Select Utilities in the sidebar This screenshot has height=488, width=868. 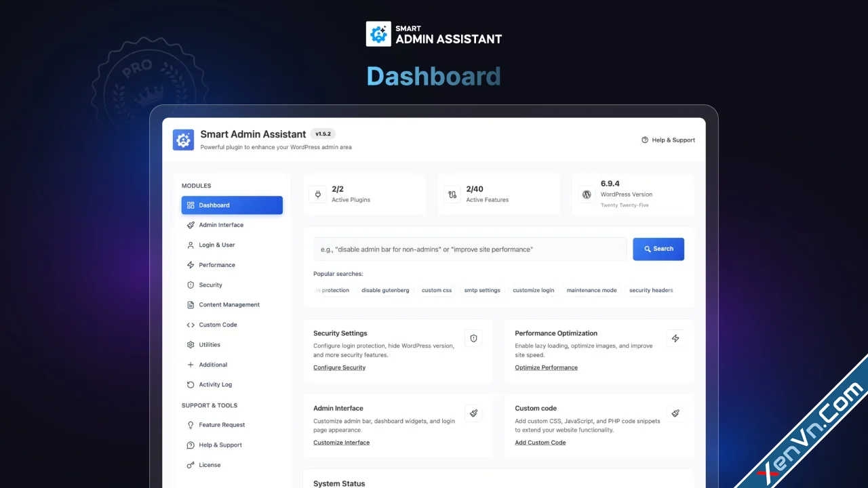tap(232, 345)
